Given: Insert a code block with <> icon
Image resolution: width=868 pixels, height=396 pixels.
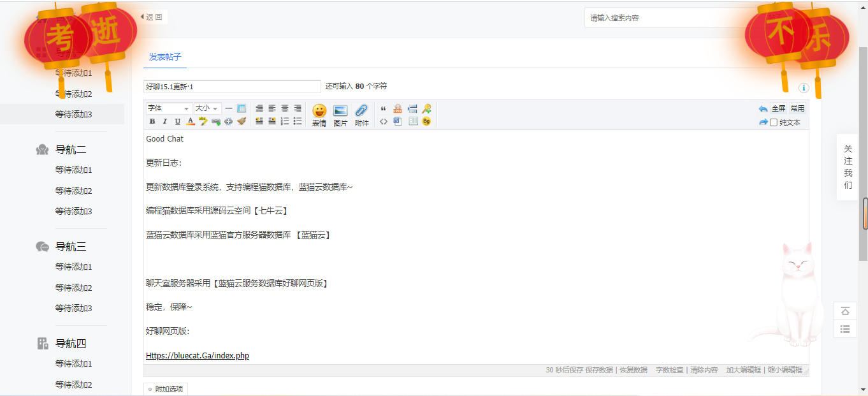Looking at the screenshot, I should (x=384, y=121).
